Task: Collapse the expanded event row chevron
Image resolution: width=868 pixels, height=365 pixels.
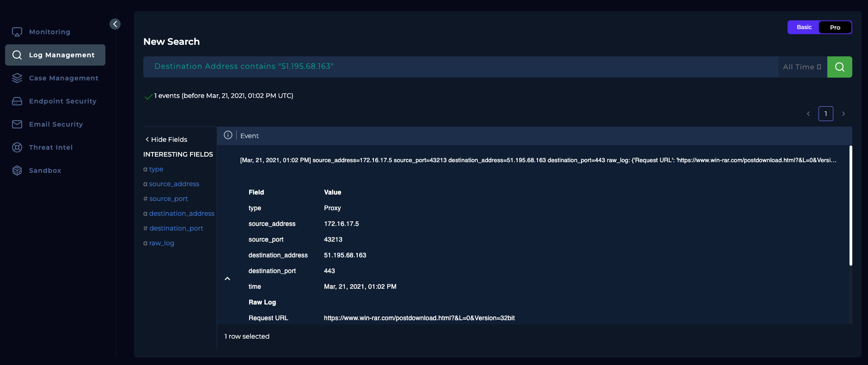Action: tap(227, 279)
